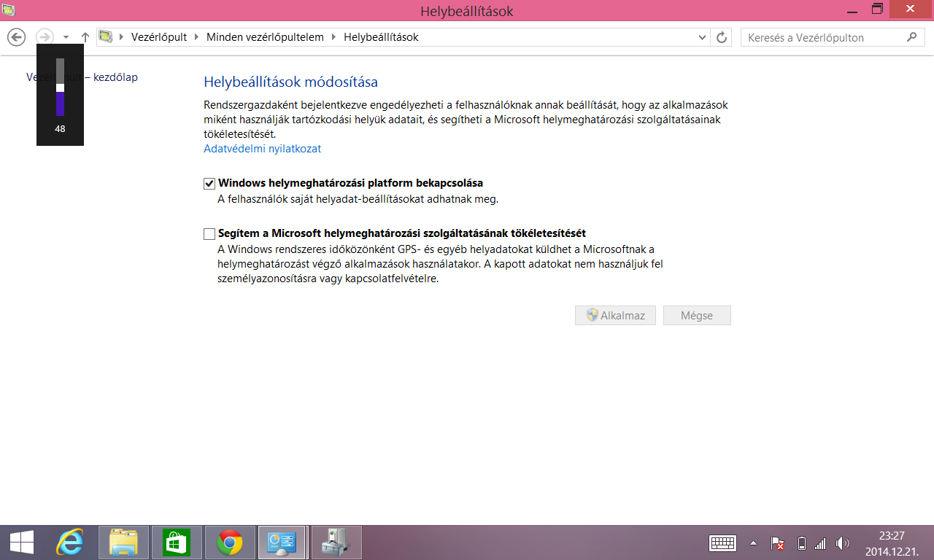Open address bar history dropdown

pos(703,37)
